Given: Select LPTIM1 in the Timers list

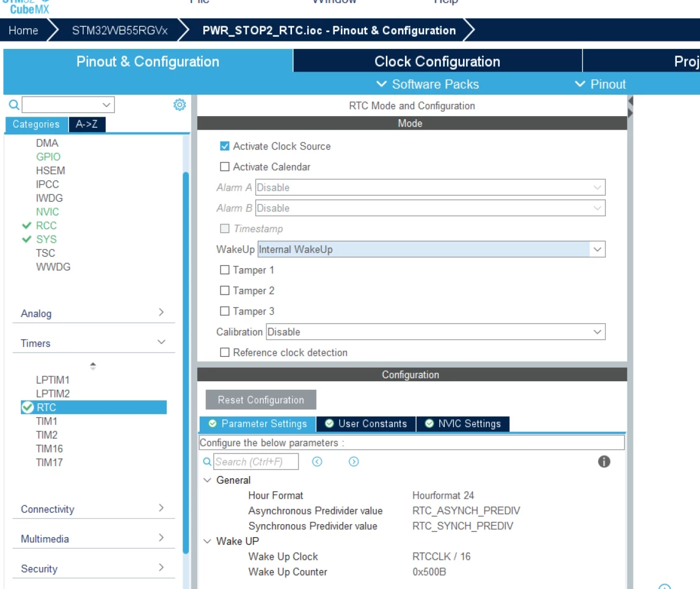Looking at the screenshot, I should pos(53,380).
